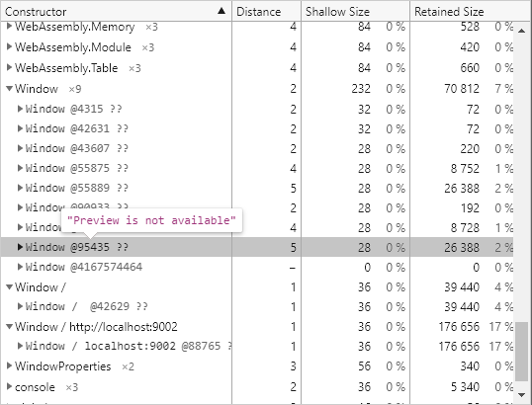Select the Window @43607 row

[x=257, y=148]
